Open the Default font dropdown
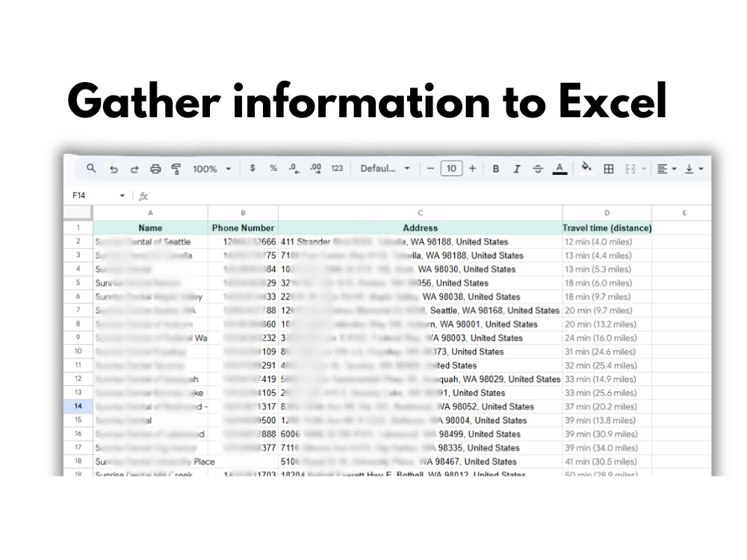Image resolution: width=747 pixels, height=560 pixels. click(385, 168)
